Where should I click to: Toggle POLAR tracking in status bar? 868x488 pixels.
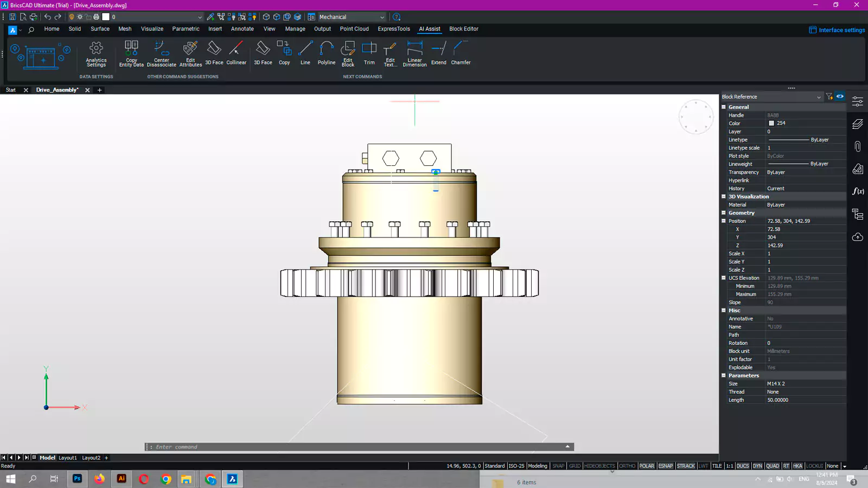(x=647, y=466)
